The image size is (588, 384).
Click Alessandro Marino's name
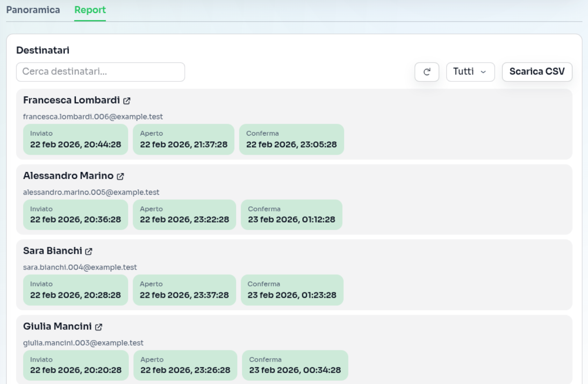tap(68, 176)
